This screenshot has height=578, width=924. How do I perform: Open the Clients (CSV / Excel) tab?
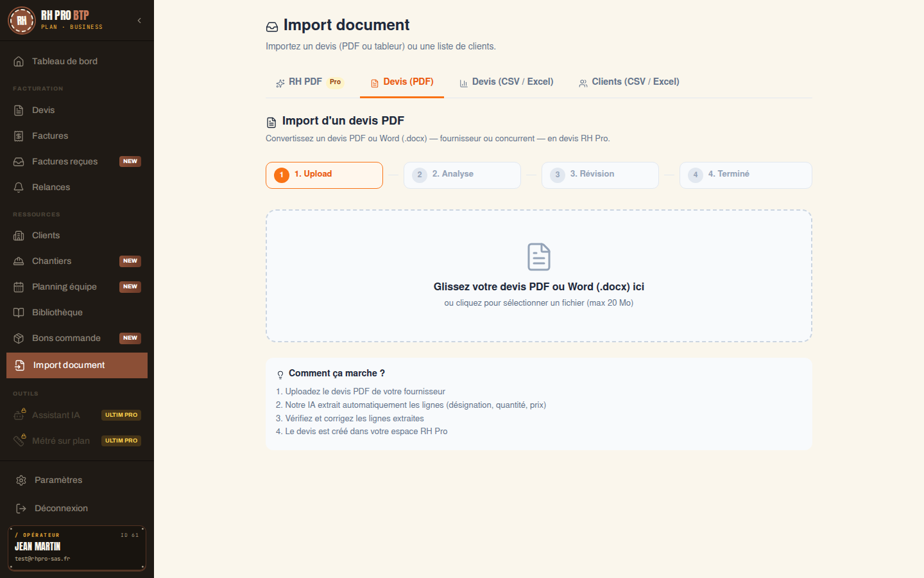coord(629,82)
